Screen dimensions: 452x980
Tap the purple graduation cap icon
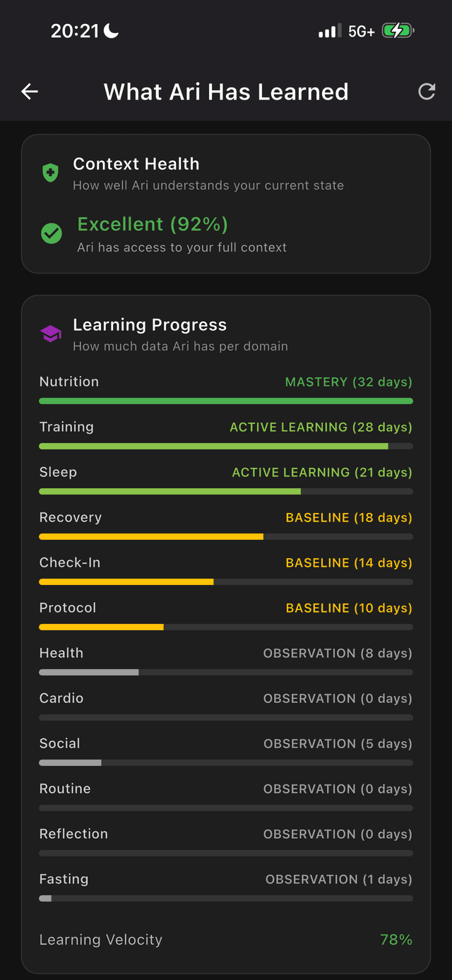pos(50,333)
